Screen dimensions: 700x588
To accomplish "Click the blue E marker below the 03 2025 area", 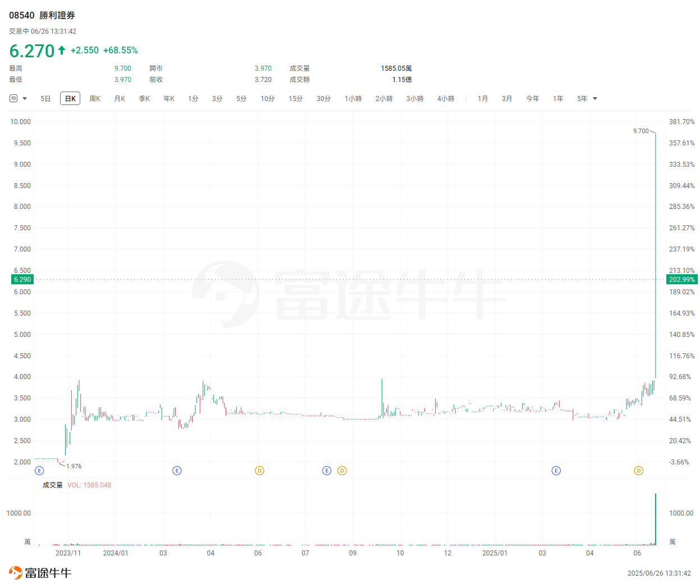I will [x=556, y=470].
